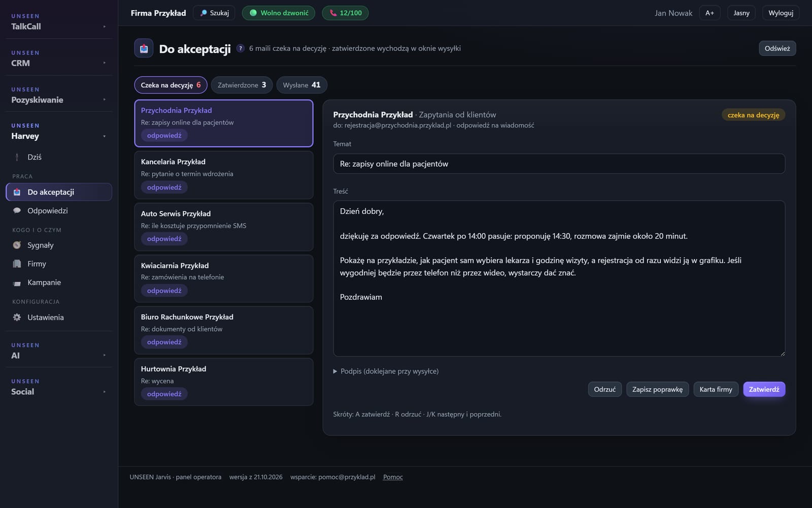Click the large page icon beside Do akceptacji heading

point(144,48)
